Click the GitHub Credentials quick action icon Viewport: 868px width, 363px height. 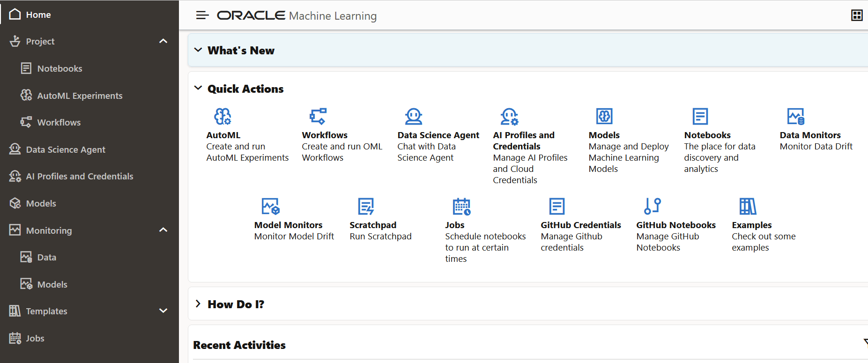pyautogui.click(x=557, y=206)
